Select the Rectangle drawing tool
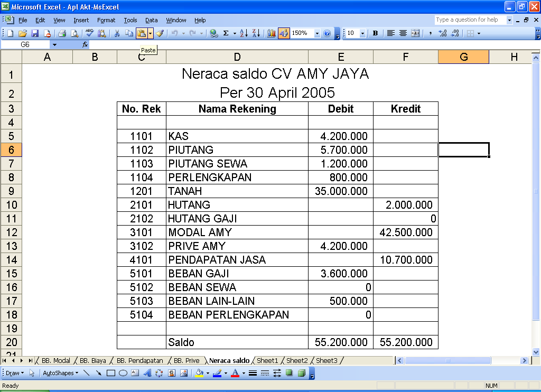This screenshot has width=541, height=392. click(111, 373)
